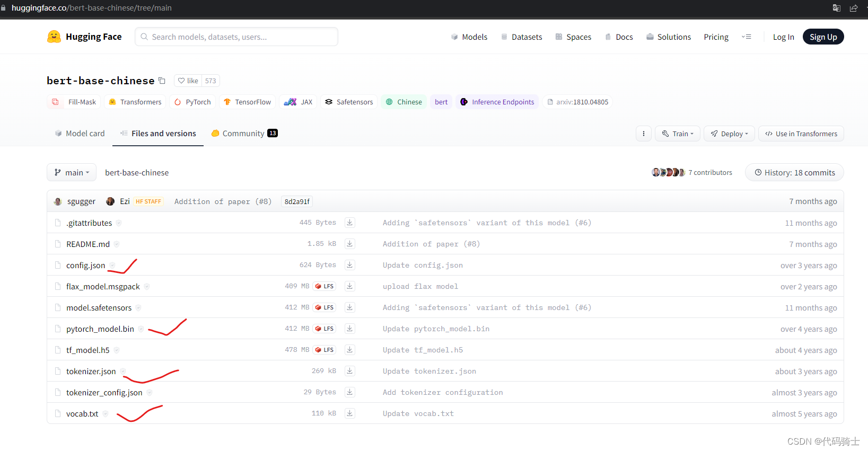Screen dimensions: 868x451
Task: Download tokenizer_config.json file
Action: click(349, 392)
